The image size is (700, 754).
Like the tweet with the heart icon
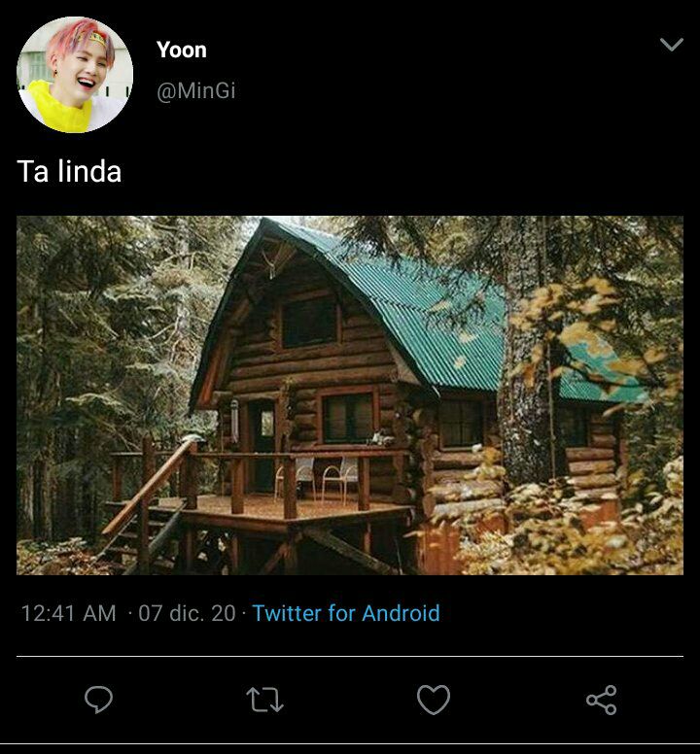tap(434, 700)
